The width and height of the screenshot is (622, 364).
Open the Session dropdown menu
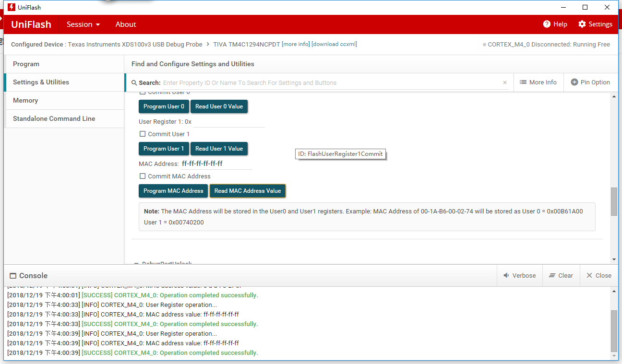pos(84,24)
